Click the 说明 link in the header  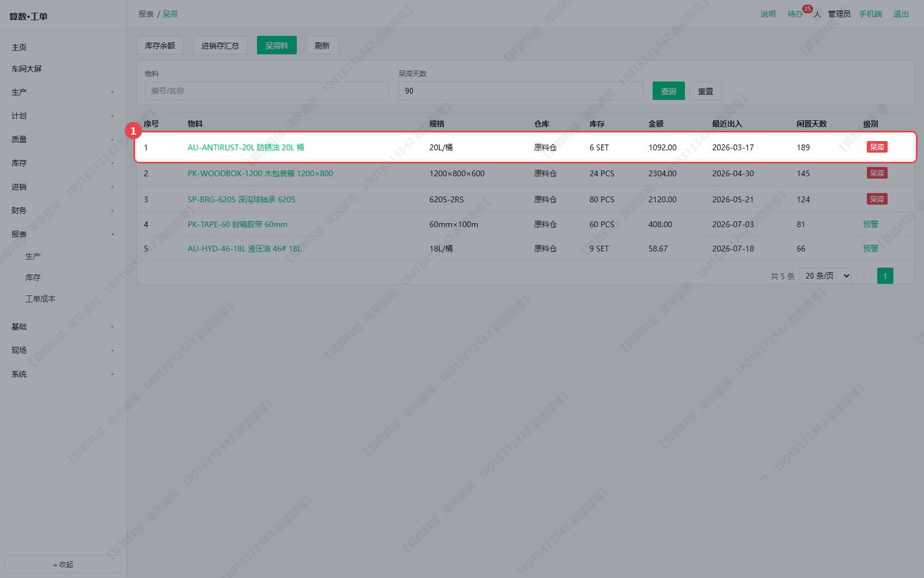tap(768, 14)
